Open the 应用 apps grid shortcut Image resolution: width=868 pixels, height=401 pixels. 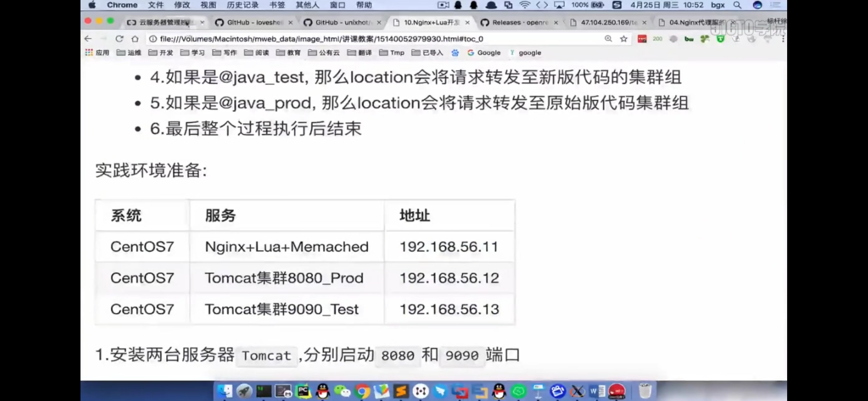point(97,53)
